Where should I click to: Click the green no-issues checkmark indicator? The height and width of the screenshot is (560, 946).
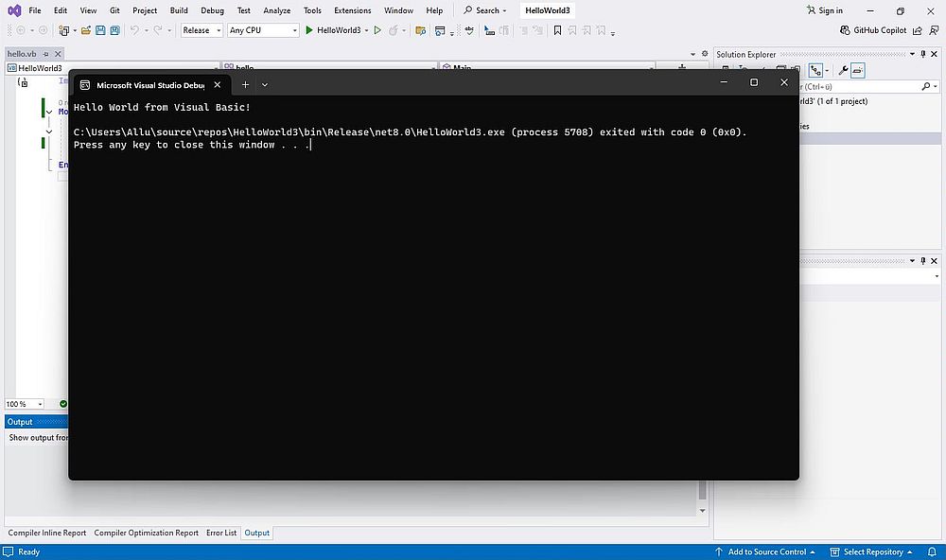(63, 404)
